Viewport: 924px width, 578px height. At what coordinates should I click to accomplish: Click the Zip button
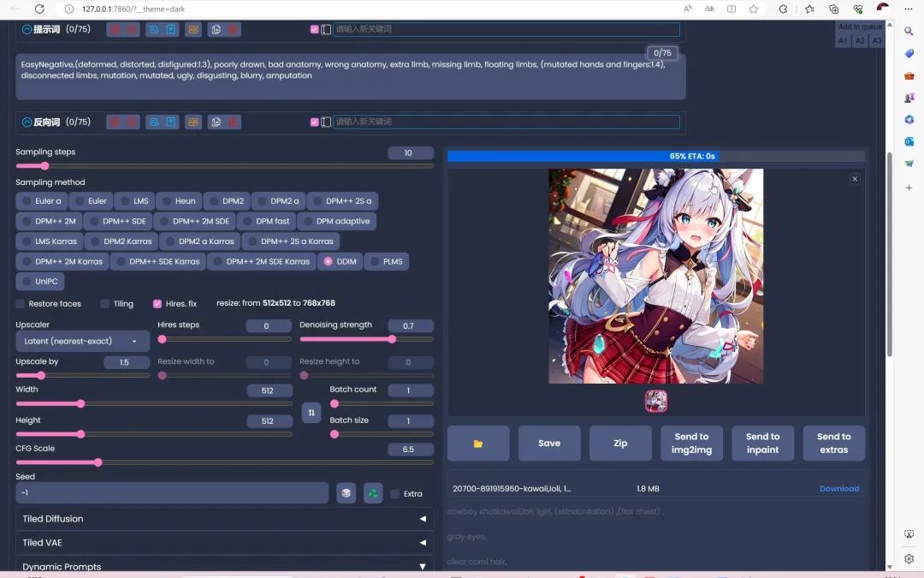coord(620,444)
